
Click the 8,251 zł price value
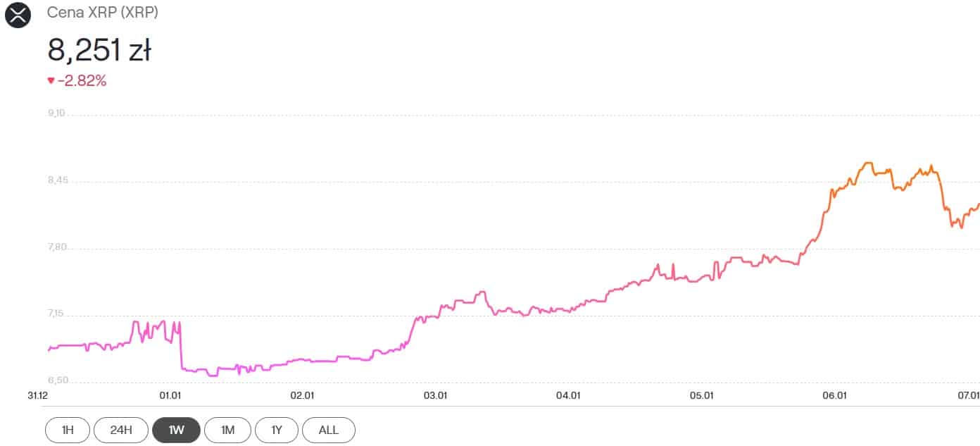coord(99,50)
